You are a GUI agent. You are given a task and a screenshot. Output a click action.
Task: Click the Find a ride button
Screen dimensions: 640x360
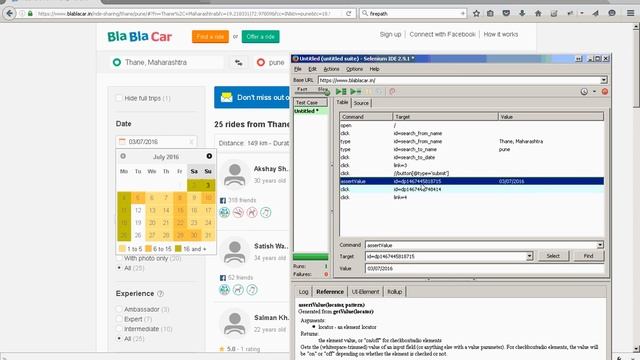(x=210, y=36)
